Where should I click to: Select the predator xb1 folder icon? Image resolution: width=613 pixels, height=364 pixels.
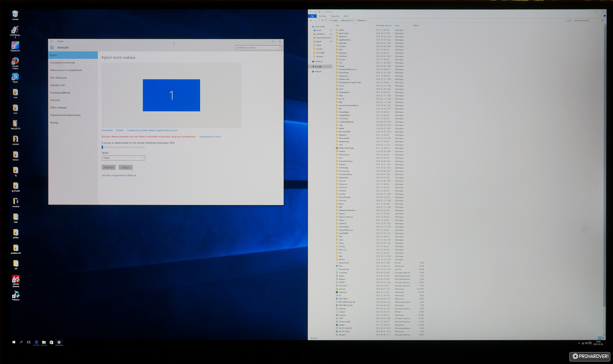pyautogui.click(x=16, y=249)
